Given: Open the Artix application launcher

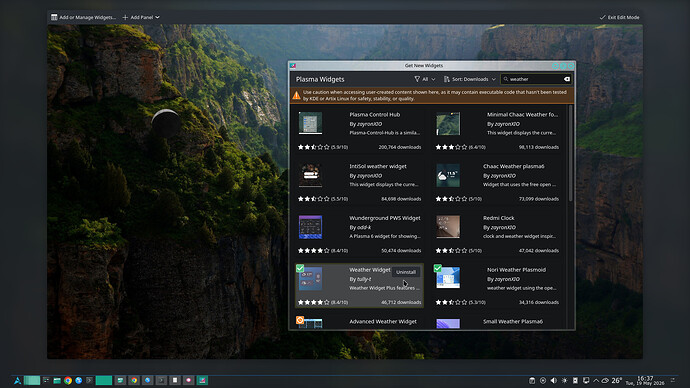Looking at the screenshot, I should (17, 381).
